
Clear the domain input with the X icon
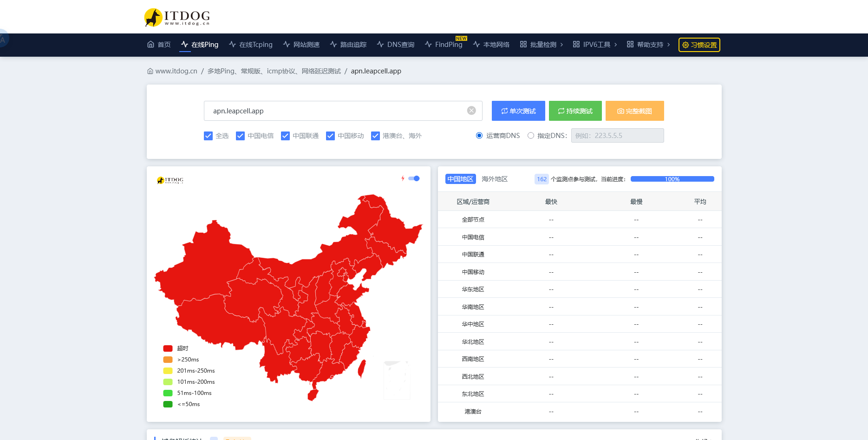[471, 111]
